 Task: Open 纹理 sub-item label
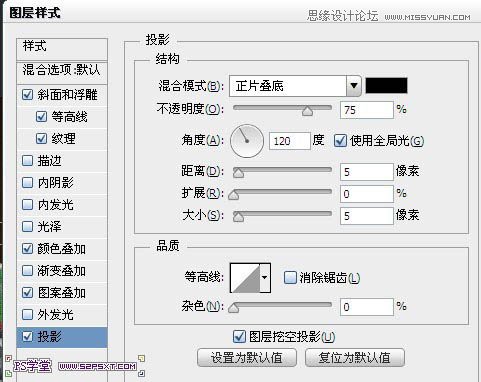pyautogui.click(x=63, y=139)
